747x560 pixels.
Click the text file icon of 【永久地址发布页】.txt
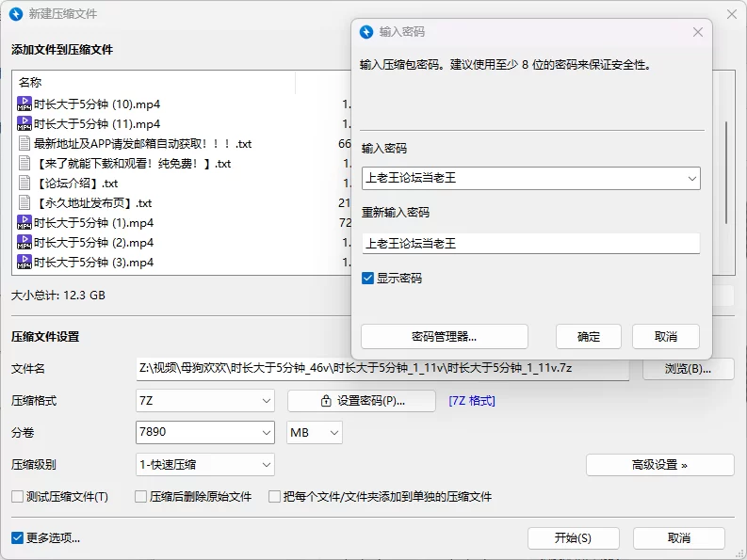[x=24, y=203]
